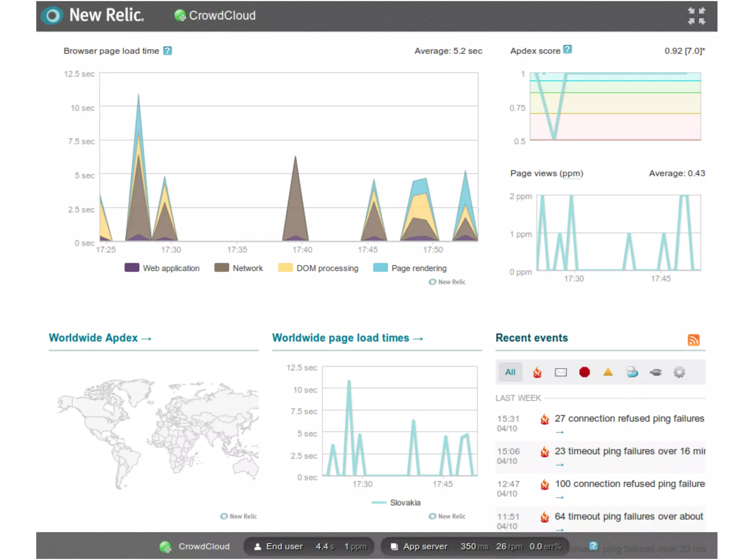The image size is (747, 560).
Task: Click the exit fullscreen arrows icon
Action: [696, 16]
